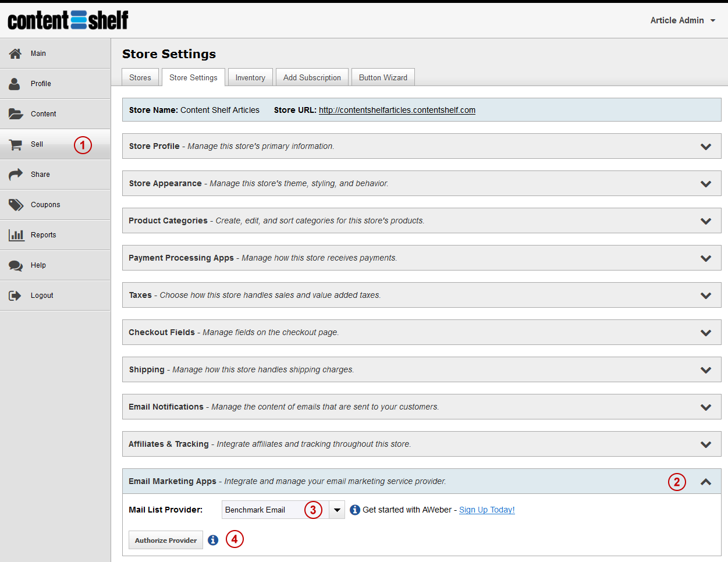Click the Main home icon in sidebar

pyautogui.click(x=16, y=54)
